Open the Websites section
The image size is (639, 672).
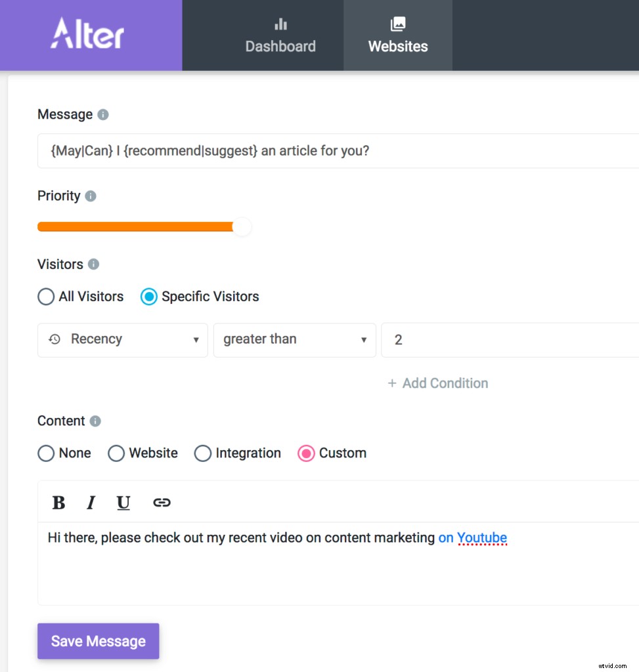click(x=397, y=35)
